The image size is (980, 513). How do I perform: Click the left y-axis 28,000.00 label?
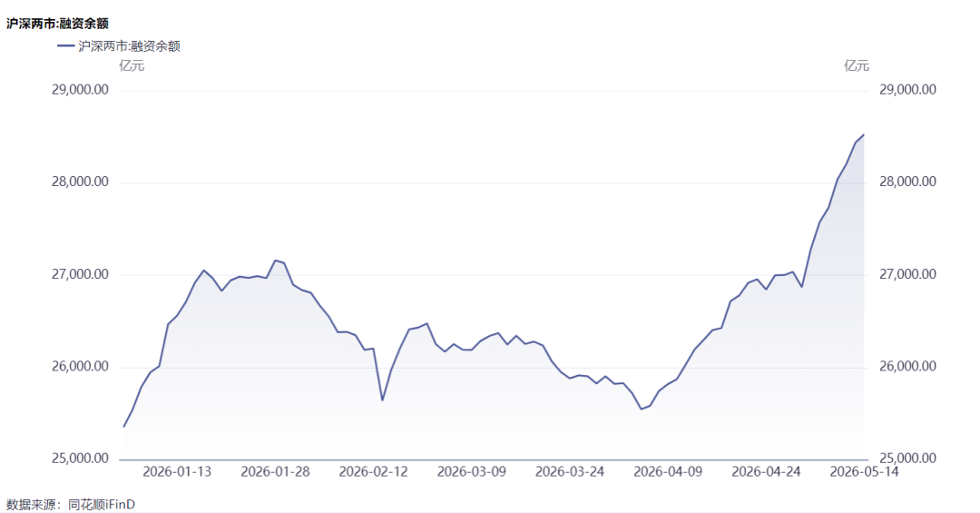coord(80,183)
